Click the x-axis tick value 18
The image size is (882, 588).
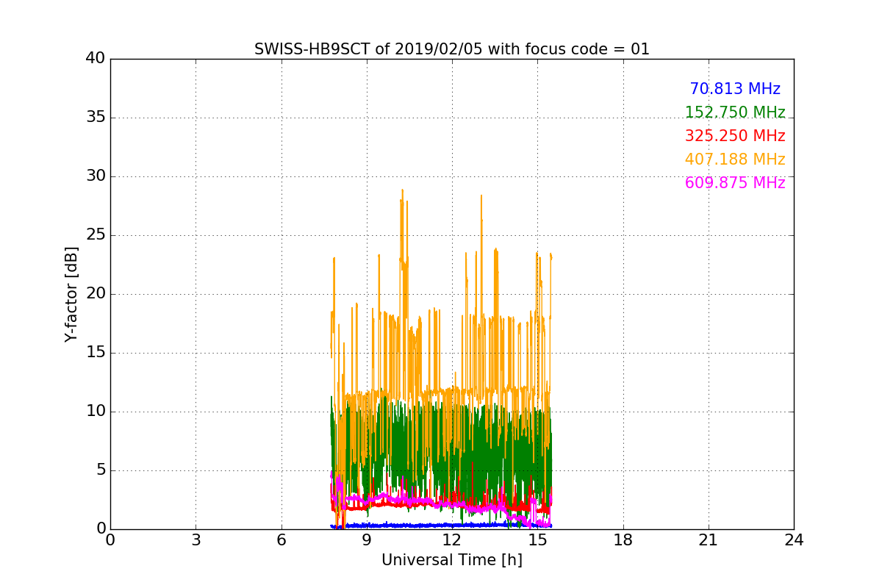point(623,540)
